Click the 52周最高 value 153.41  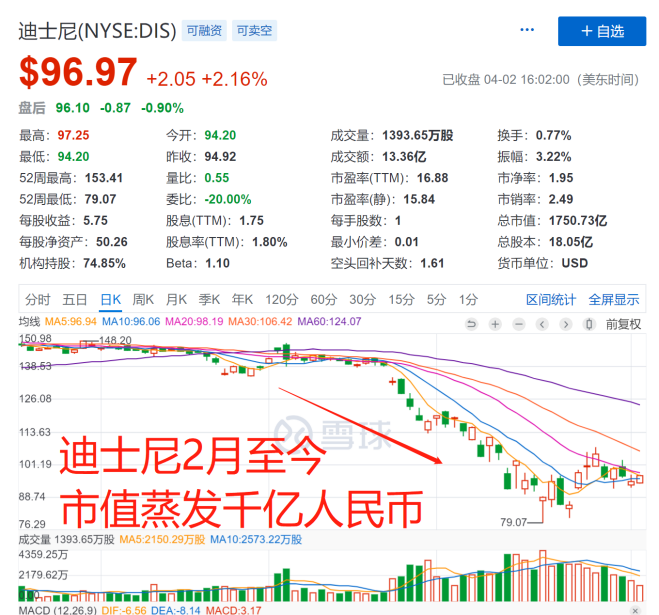point(104,178)
